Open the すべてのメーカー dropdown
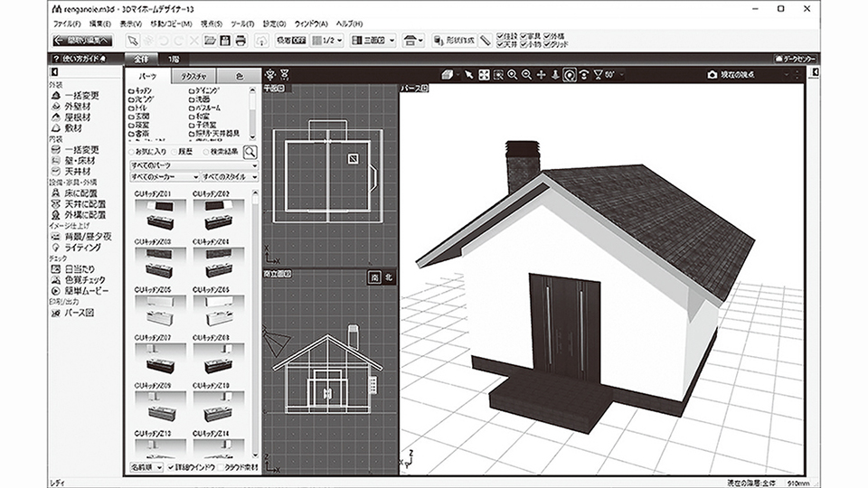 click(165, 177)
